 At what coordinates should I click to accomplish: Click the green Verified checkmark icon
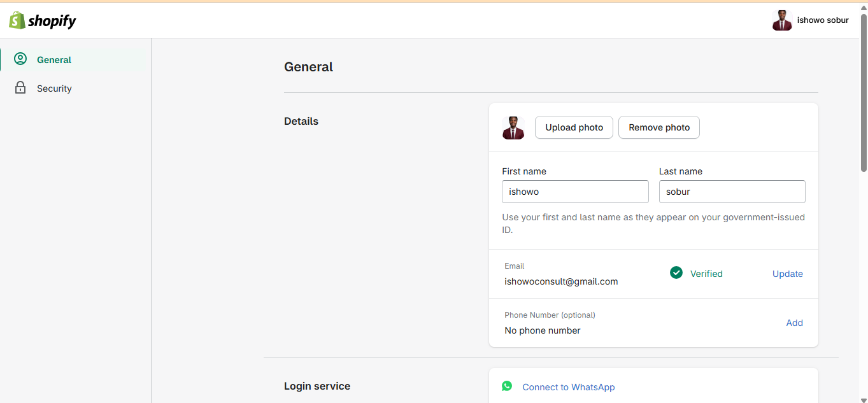tap(676, 272)
